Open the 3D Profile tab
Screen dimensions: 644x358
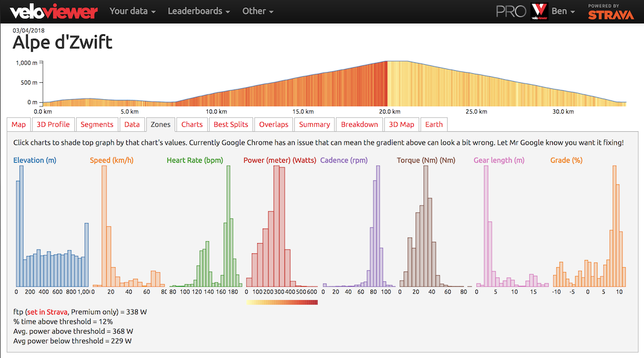53,125
